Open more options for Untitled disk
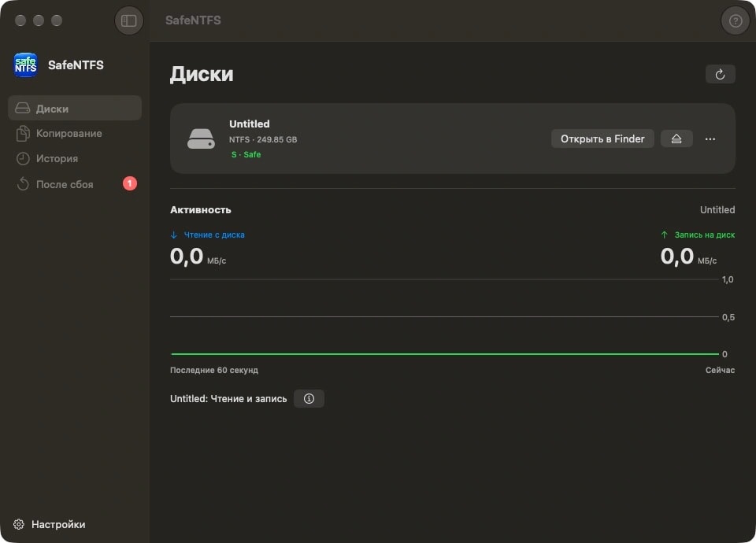The height and width of the screenshot is (543, 756). tap(710, 139)
